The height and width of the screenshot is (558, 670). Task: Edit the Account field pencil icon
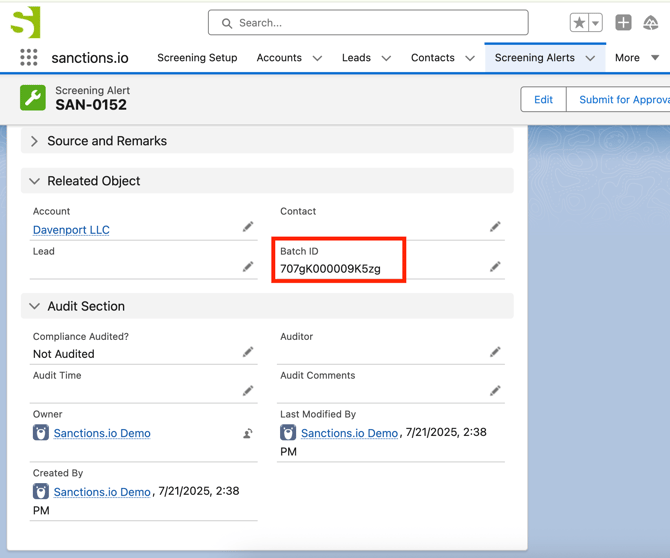[x=248, y=226]
